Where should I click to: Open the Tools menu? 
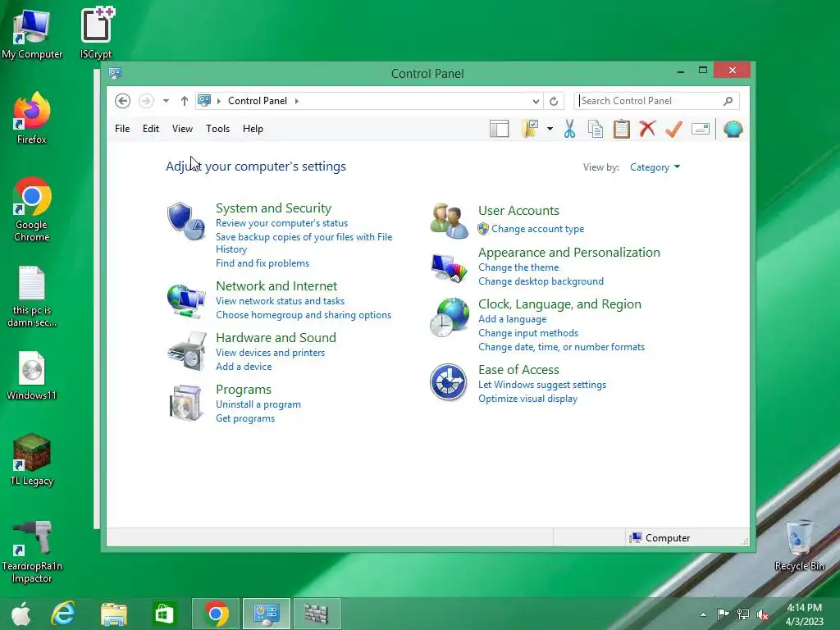[217, 129]
